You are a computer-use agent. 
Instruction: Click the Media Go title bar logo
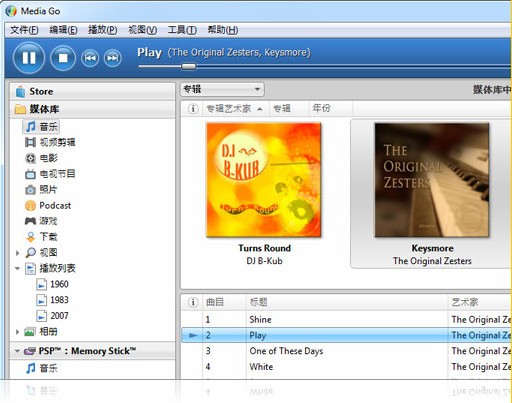pyautogui.click(x=11, y=11)
